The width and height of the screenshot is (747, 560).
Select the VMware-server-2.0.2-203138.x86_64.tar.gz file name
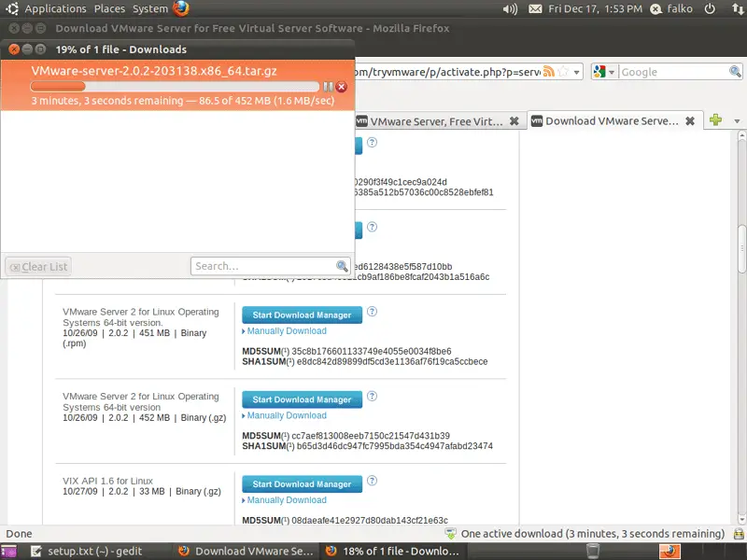tap(154, 71)
